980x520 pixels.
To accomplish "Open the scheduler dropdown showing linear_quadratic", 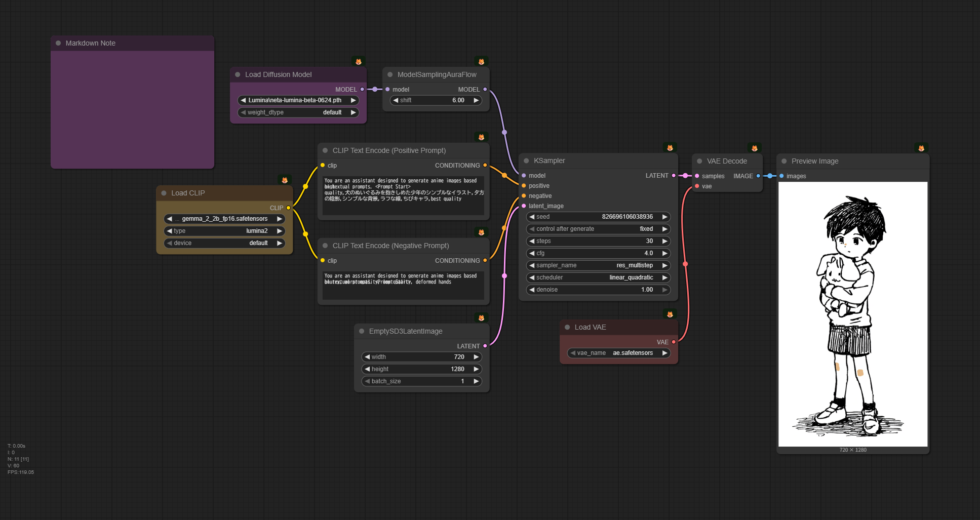I will [598, 277].
